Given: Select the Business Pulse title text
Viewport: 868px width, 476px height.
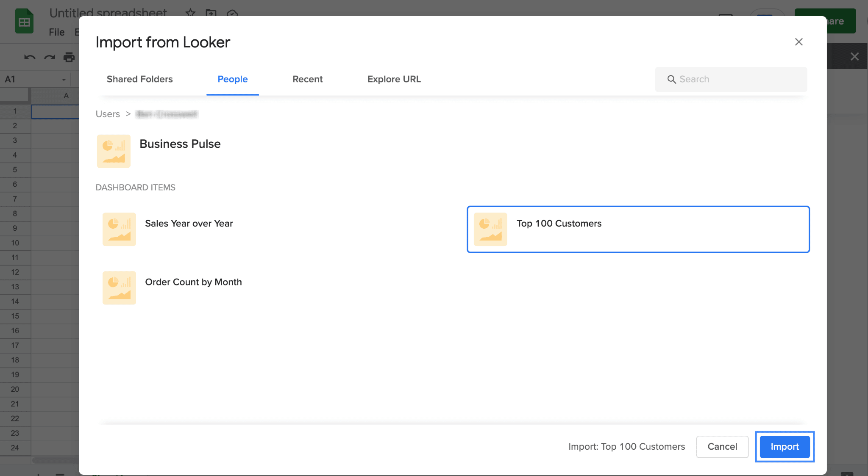Looking at the screenshot, I should pos(180,144).
